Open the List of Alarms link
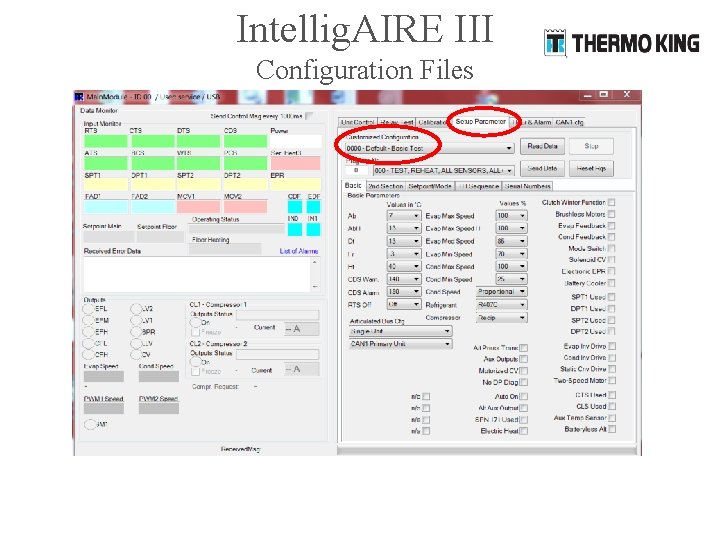 click(298, 251)
